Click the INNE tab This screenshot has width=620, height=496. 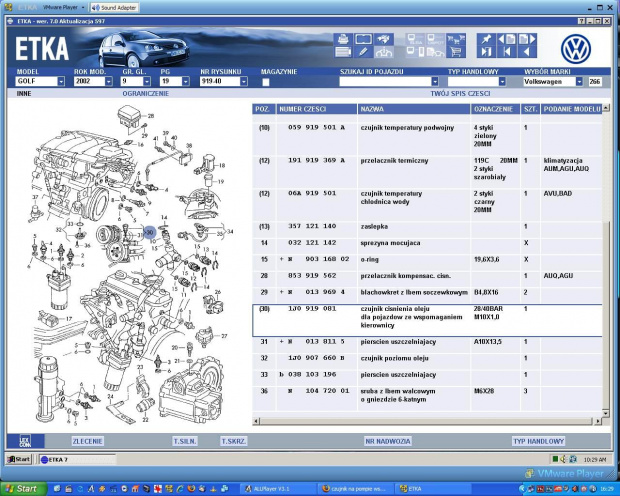point(24,94)
